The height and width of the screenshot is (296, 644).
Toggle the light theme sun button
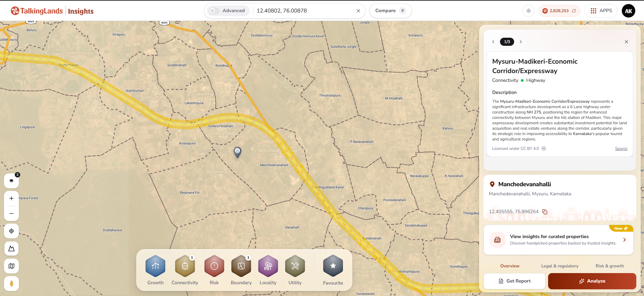[529, 11]
